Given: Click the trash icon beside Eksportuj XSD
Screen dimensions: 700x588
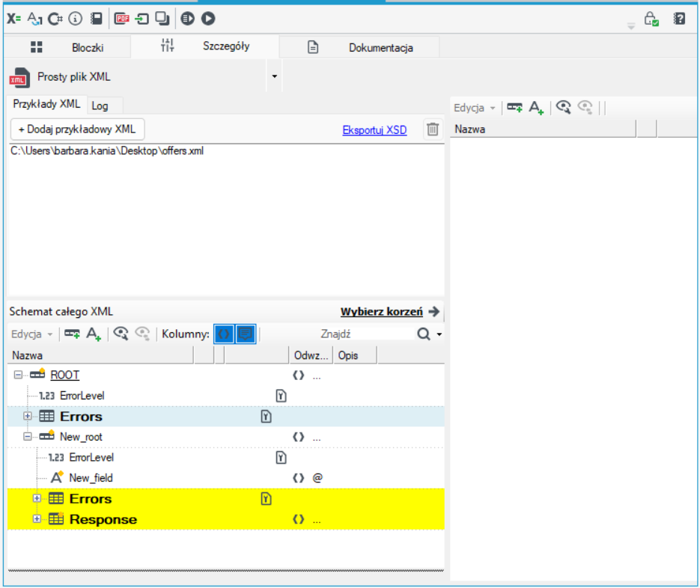Looking at the screenshot, I should click(433, 129).
